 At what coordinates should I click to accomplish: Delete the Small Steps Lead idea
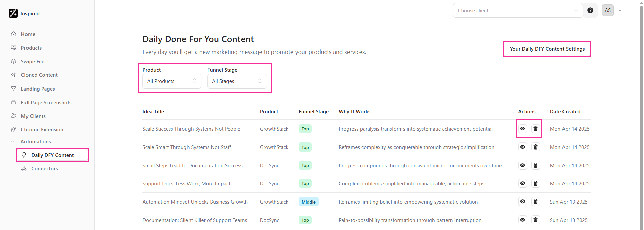[536, 165]
